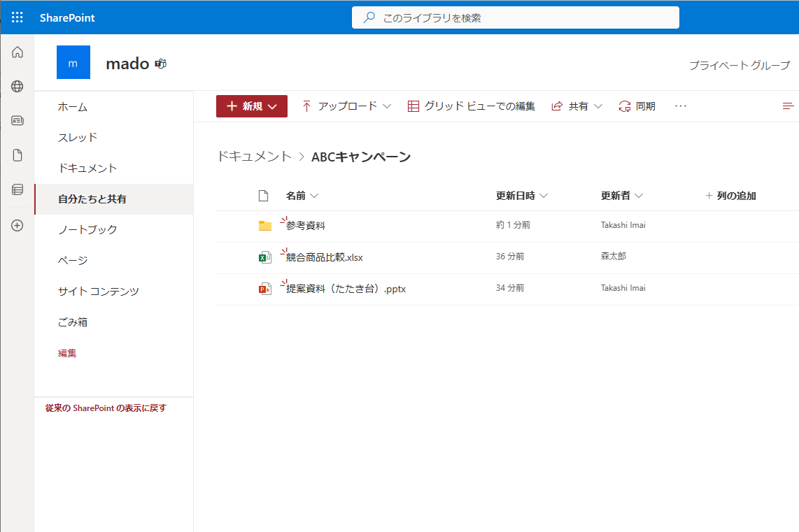The image size is (799, 532).
Task: Start 同期 for this library
Action: tap(637, 106)
